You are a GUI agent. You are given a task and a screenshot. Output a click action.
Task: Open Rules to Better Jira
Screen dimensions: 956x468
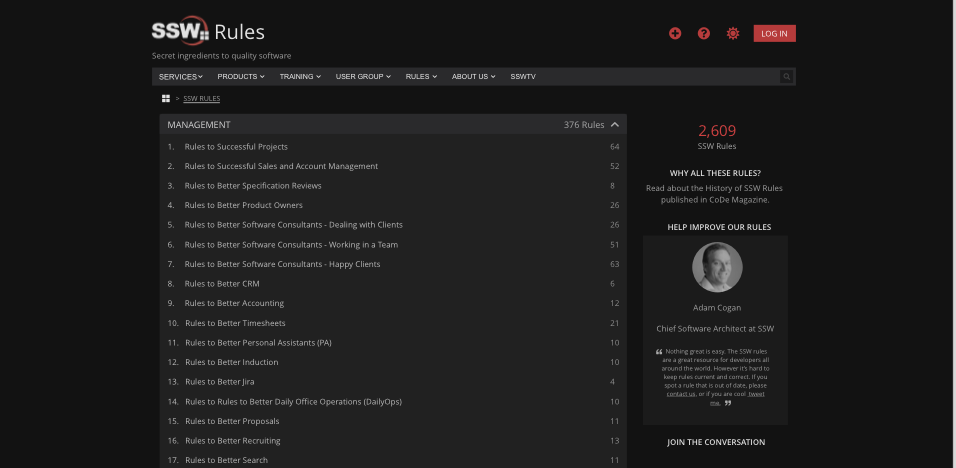click(x=219, y=382)
